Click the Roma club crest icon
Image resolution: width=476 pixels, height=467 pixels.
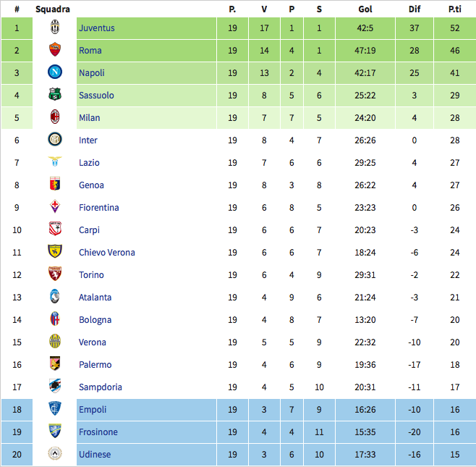(54, 51)
